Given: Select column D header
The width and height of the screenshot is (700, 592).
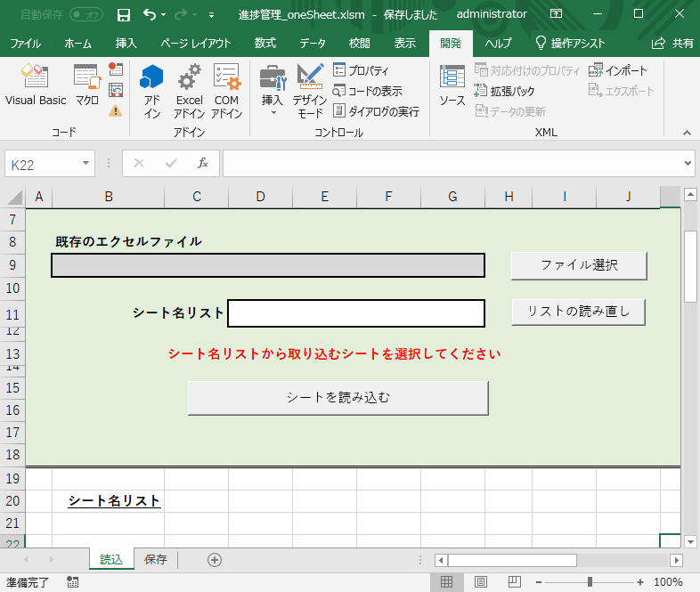Looking at the screenshot, I should [261, 197].
